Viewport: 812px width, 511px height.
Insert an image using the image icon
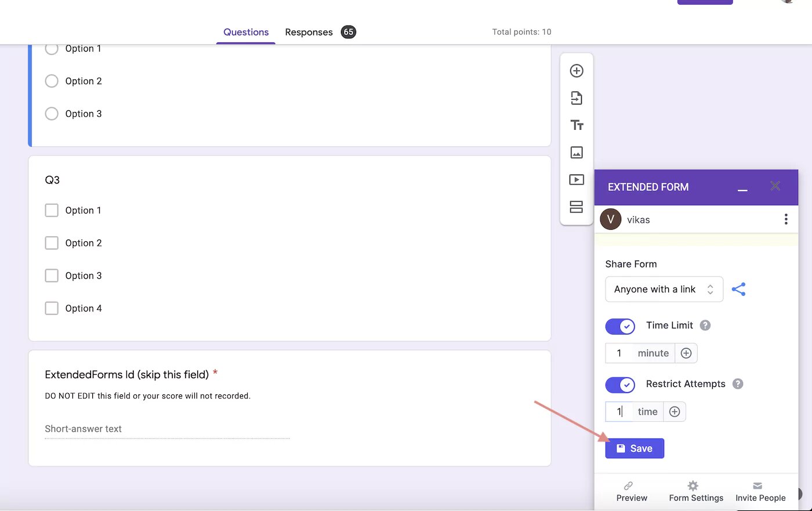[x=577, y=152]
